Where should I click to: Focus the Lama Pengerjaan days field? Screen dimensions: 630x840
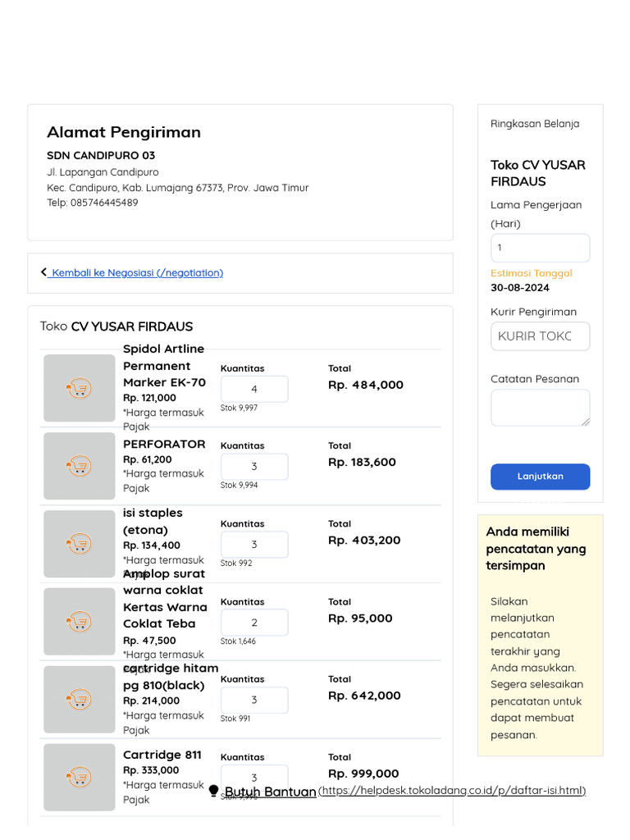tap(540, 248)
